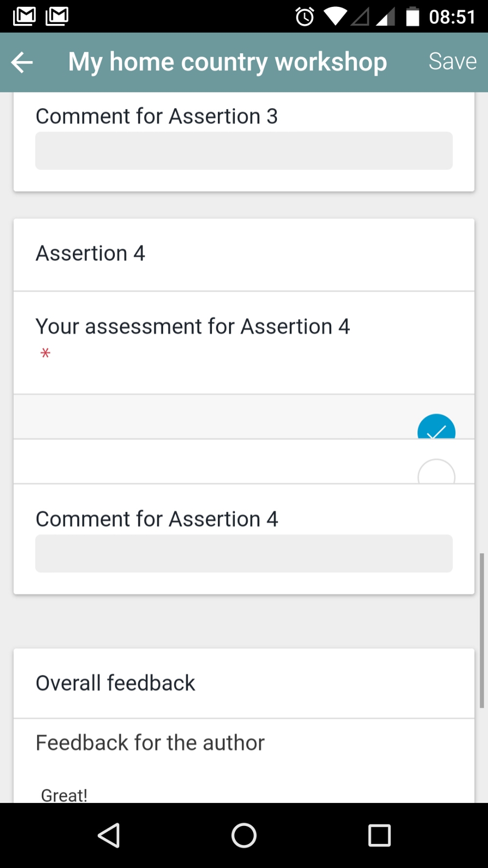Save the workshop assessment

(x=452, y=62)
